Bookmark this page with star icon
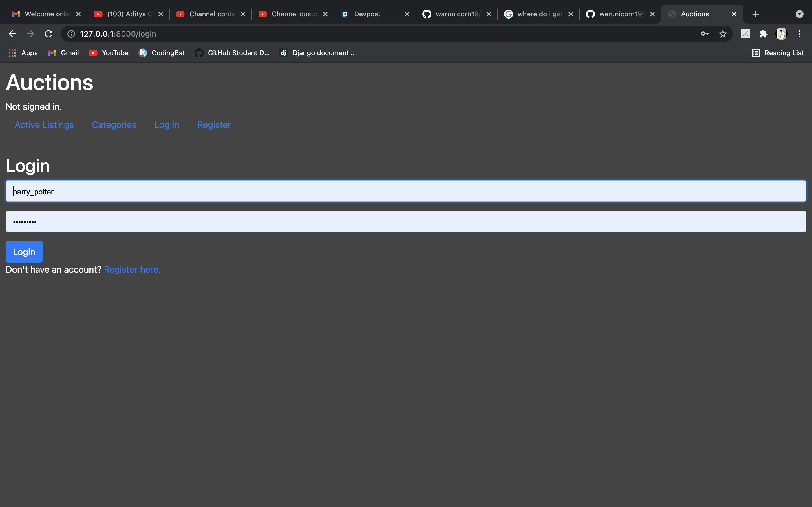The image size is (812, 507). (x=723, y=34)
